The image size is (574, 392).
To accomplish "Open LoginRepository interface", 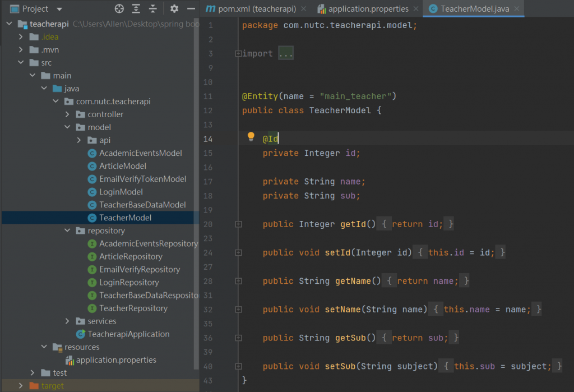I will click(x=129, y=283).
